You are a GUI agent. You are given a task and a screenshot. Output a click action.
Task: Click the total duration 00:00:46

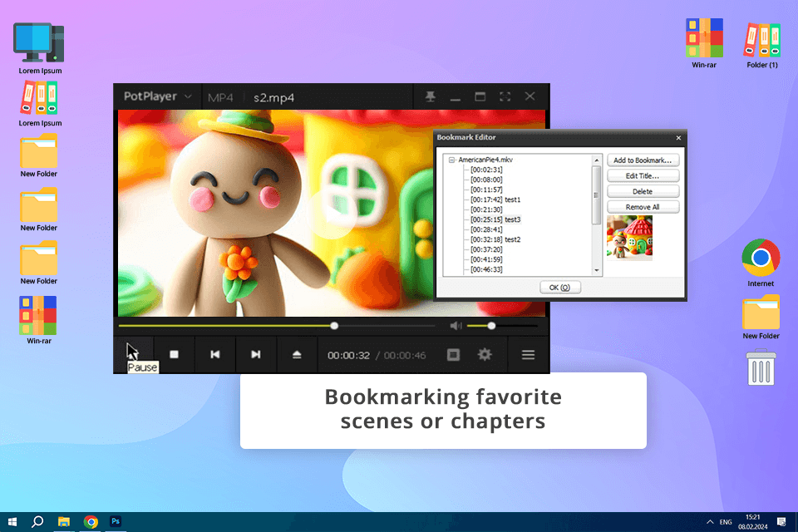tap(405, 355)
